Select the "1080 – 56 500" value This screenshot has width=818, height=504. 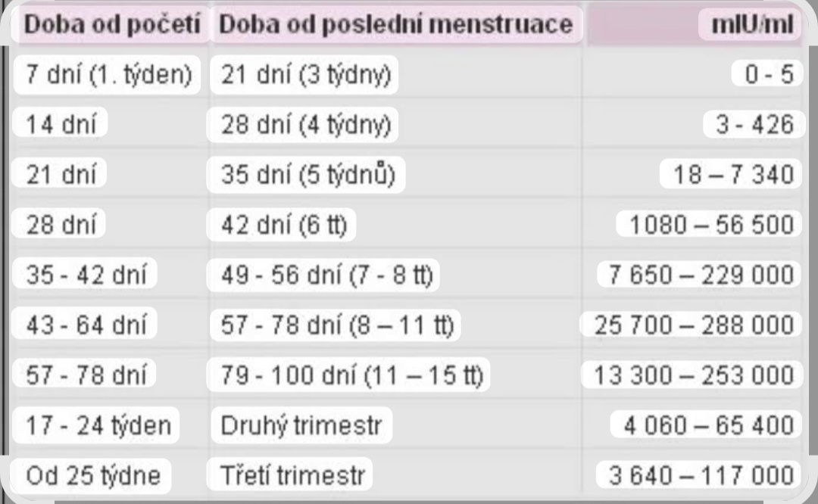pos(709,226)
